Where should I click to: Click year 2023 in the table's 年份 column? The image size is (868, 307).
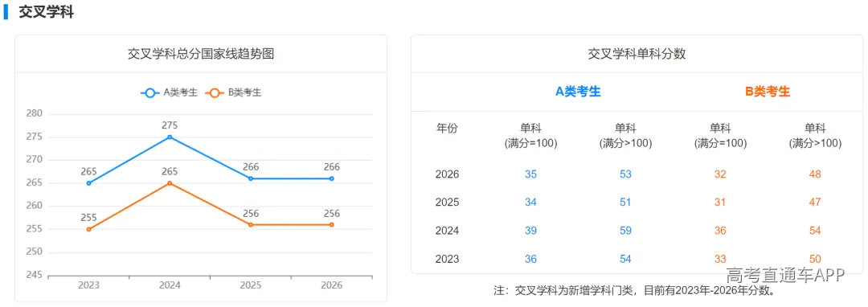(x=448, y=259)
